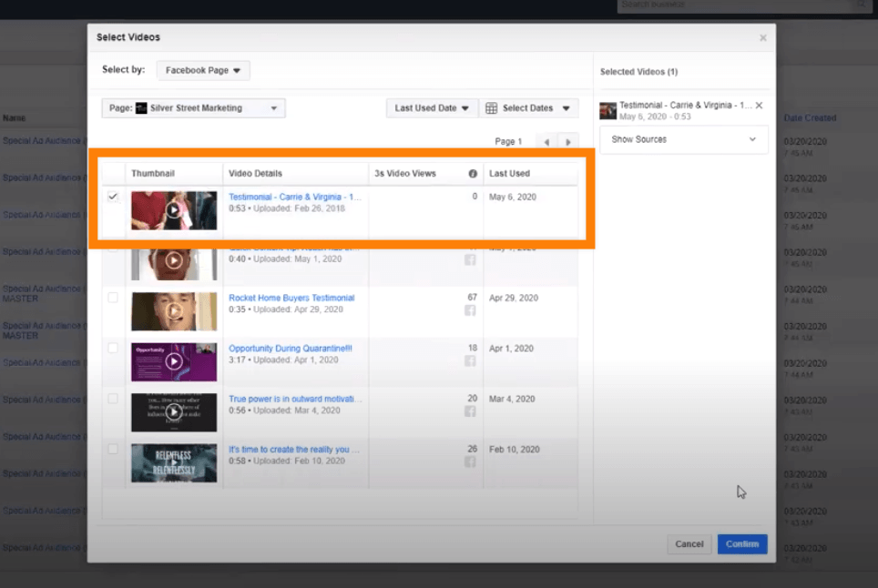Screen dimensions: 878x588
Task: Click the 3s Video Views column header
Action: pyautogui.click(x=404, y=174)
